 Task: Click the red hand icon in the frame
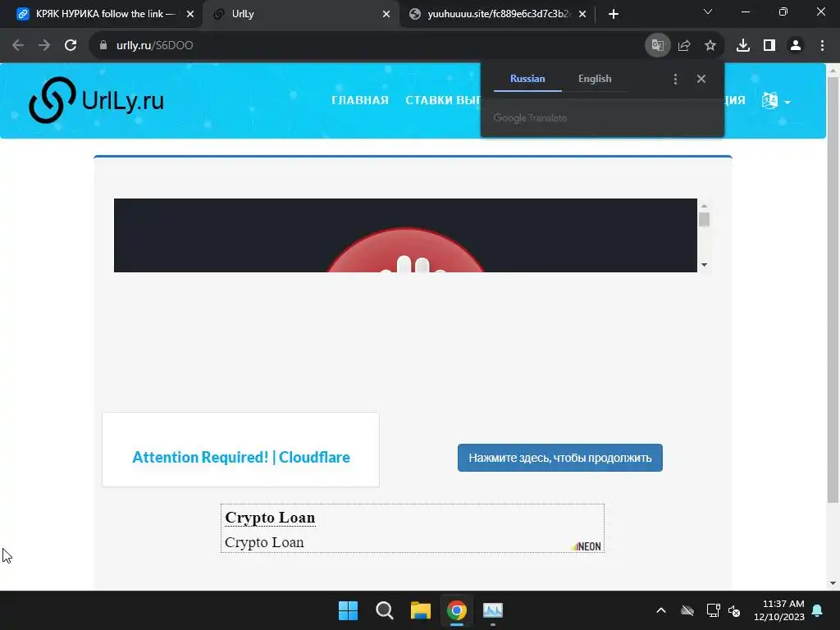coord(405,251)
